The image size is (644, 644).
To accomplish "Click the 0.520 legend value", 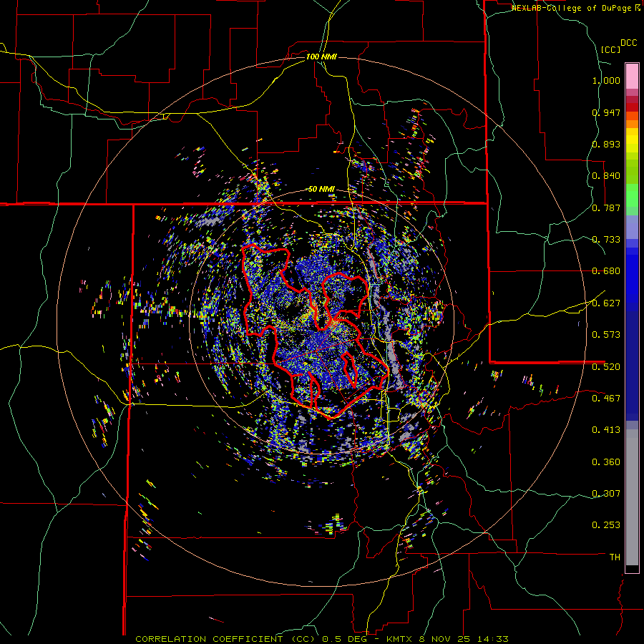I will pyautogui.click(x=606, y=367).
